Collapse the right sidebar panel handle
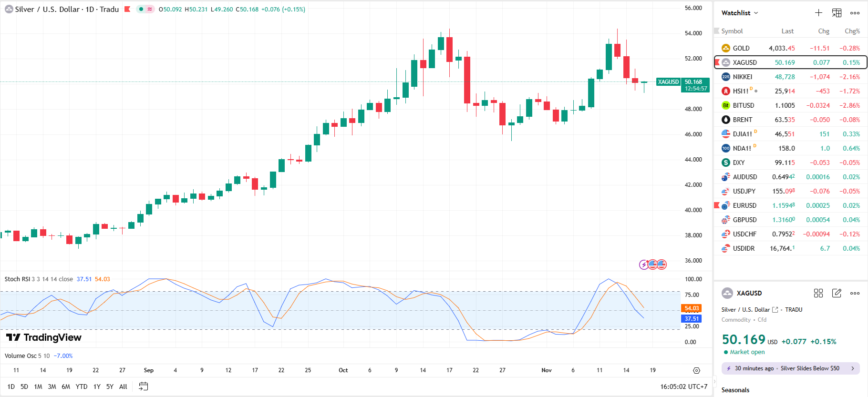 coord(714,381)
